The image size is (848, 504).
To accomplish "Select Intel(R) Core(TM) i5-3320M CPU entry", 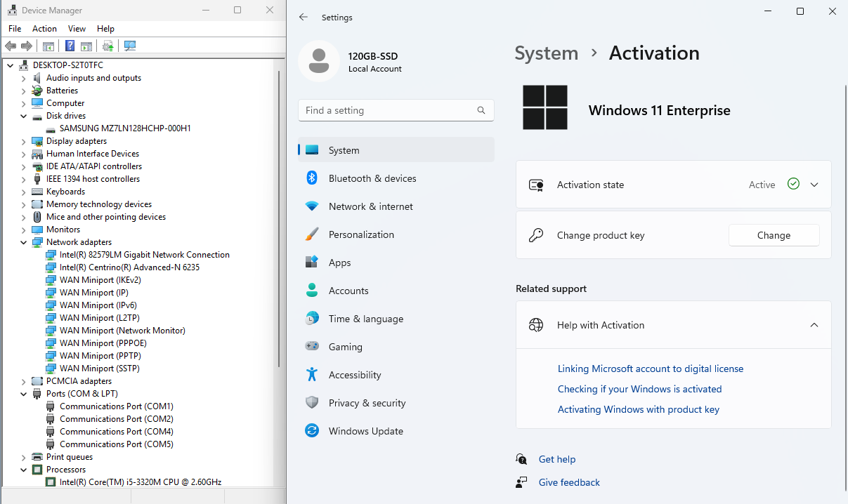I will [x=141, y=482].
